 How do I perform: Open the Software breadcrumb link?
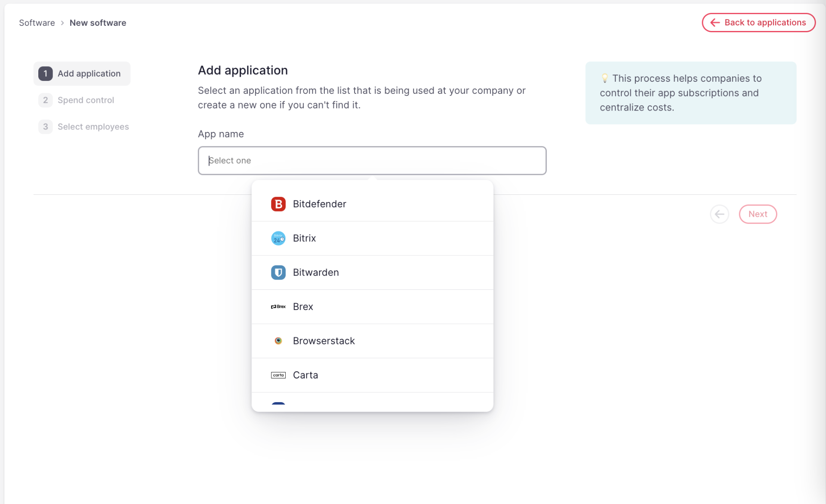[x=37, y=22]
